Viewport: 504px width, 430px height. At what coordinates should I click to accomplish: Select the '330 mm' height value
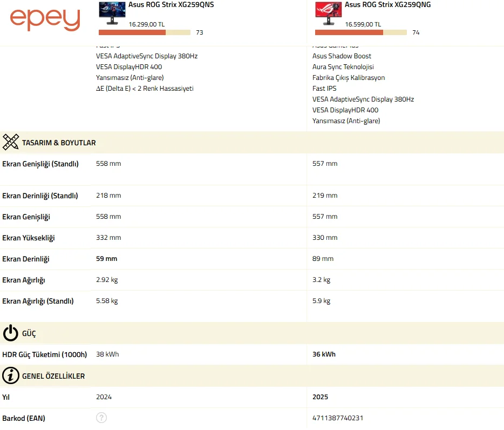click(x=325, y=238)
